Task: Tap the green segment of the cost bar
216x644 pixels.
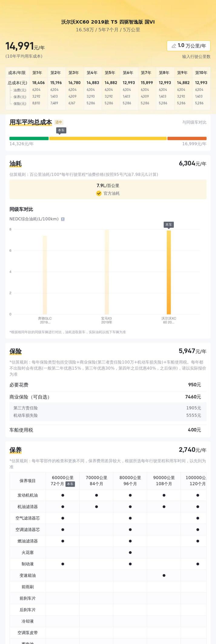Action: pyautogui.click(x=29, y=139)
